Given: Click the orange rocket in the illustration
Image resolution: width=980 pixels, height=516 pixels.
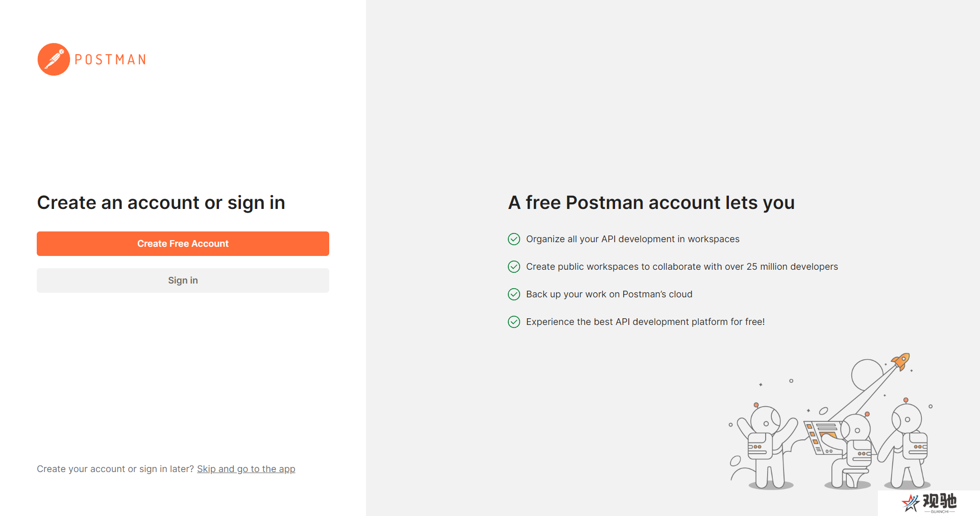Looking at the screenshot, I should (901, 361).
